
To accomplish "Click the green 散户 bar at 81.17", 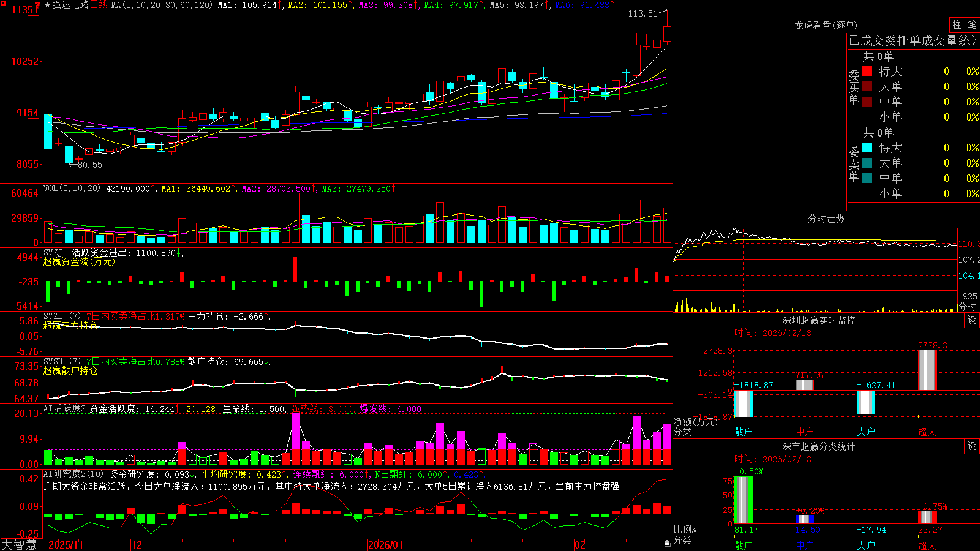I will (x=744, y=500).
